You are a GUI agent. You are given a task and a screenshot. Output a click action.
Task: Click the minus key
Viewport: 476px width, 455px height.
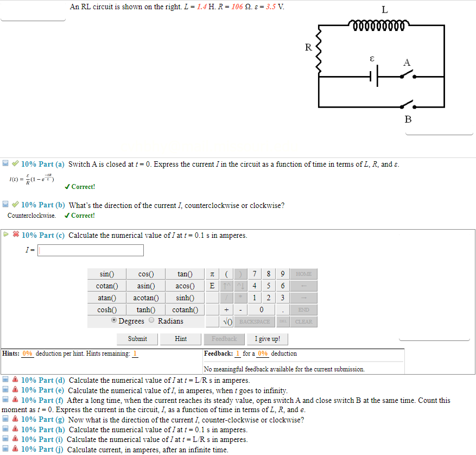240,310
